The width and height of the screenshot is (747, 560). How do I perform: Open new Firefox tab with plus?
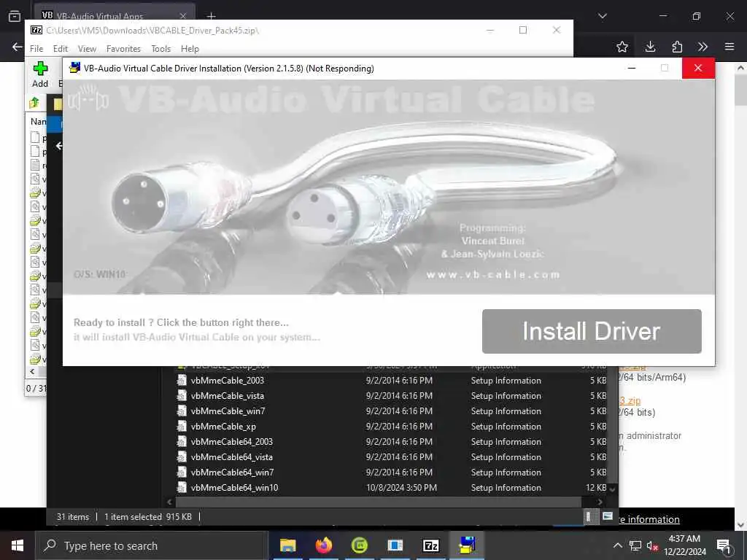(x=211, y=16)
